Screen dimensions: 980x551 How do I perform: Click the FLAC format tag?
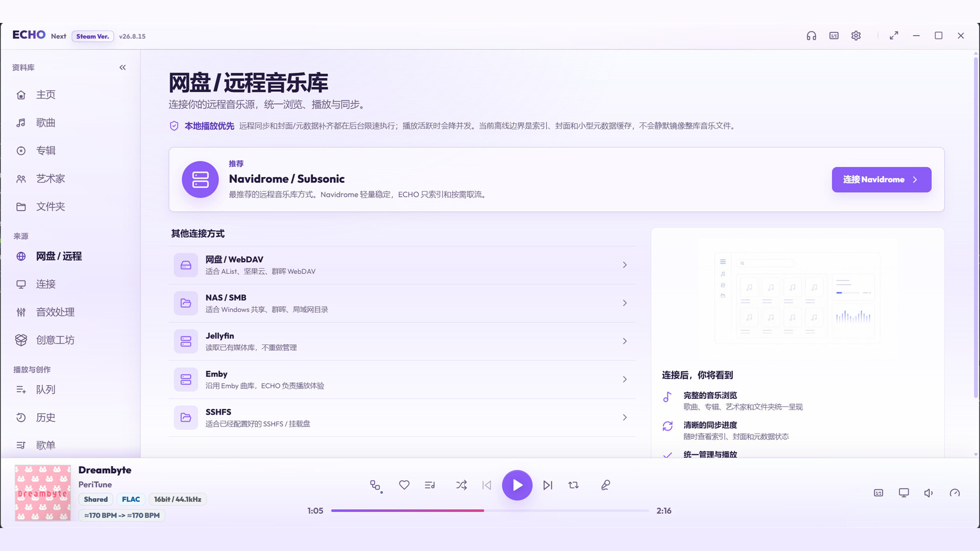131,499
